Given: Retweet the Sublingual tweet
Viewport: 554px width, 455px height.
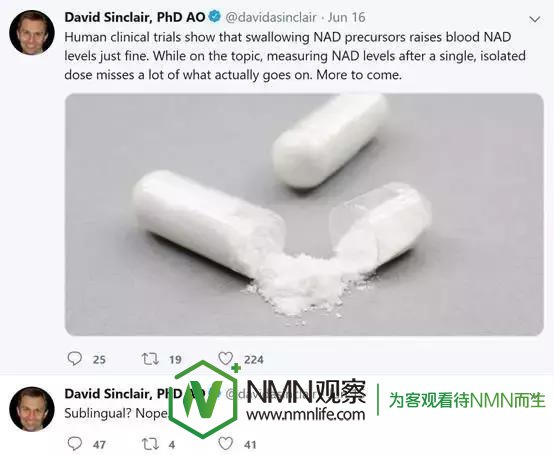Looking at the screenshot, I should pos(150,444).
